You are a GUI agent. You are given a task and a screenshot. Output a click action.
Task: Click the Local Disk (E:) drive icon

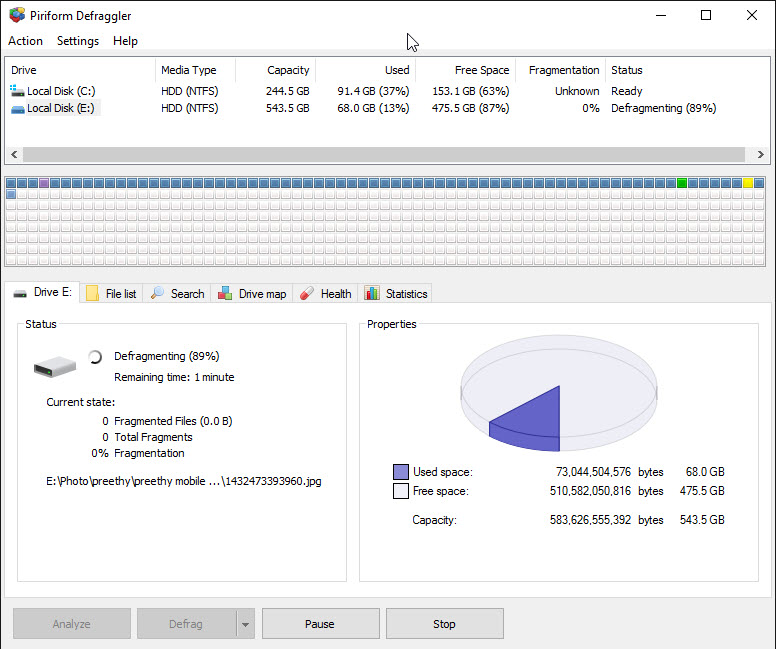(x=17, y=109)
